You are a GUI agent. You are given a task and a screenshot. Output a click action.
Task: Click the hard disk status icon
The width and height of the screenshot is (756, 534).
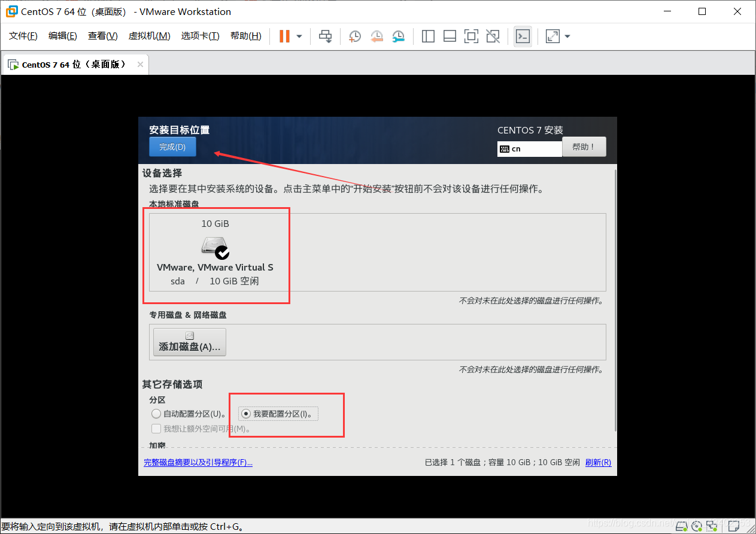tap(683, 526)
